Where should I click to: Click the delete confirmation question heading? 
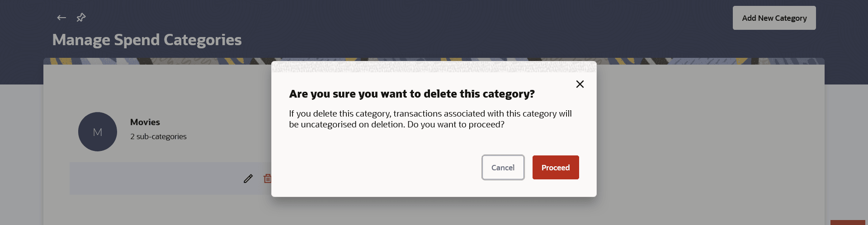pos(412,94)
